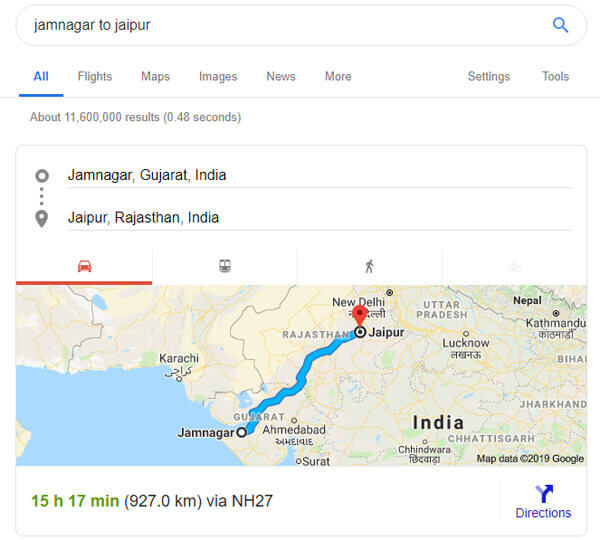Click the destination pin icon beside Jaipur field
600x540 pixels.
point(42,219)
